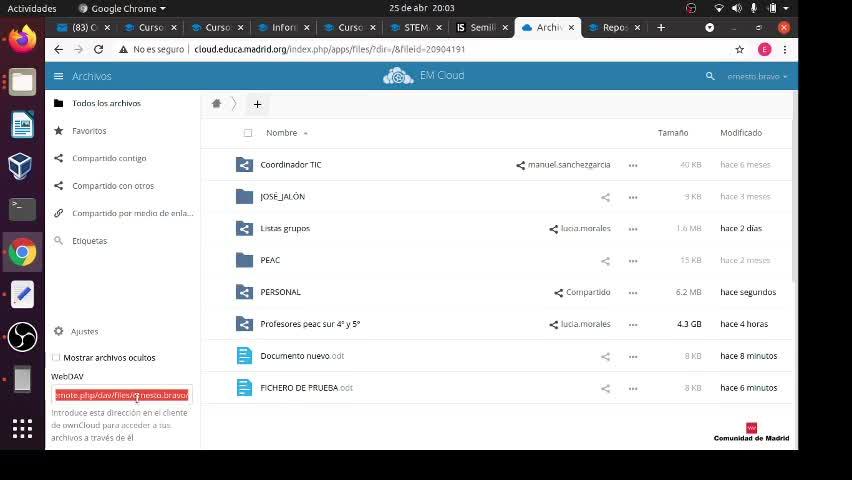This screenshot has height=480, width=852.
Task: Click the Chrome profile avatar E
Action: (x=765, y=49)
